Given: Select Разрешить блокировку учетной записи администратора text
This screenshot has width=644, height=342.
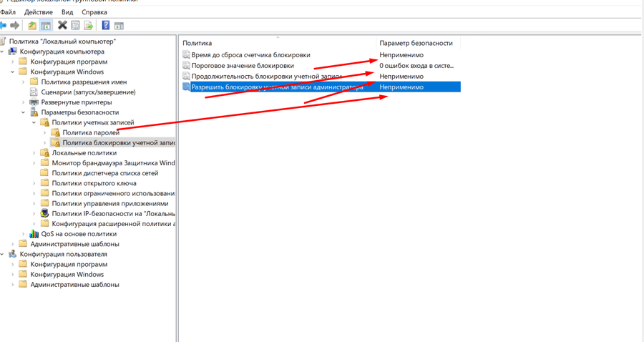Looking at the screenshot, I should [277, 87].
